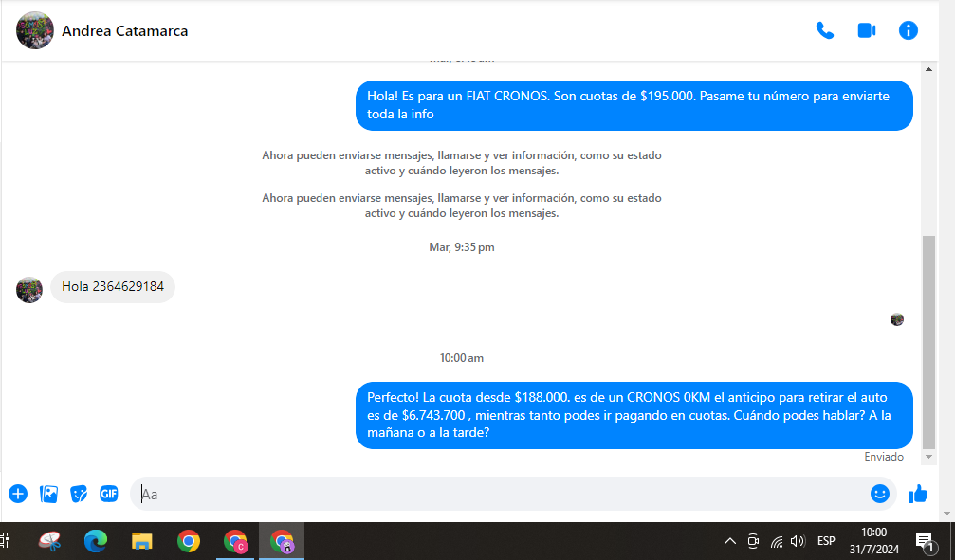Click the Andrea Catamarca contact name

pos(125,31)
